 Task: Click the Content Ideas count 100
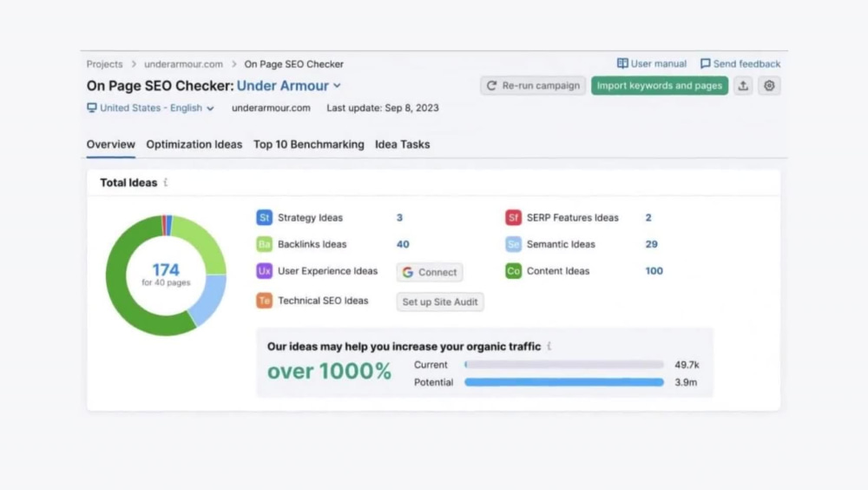pos(654,271)
